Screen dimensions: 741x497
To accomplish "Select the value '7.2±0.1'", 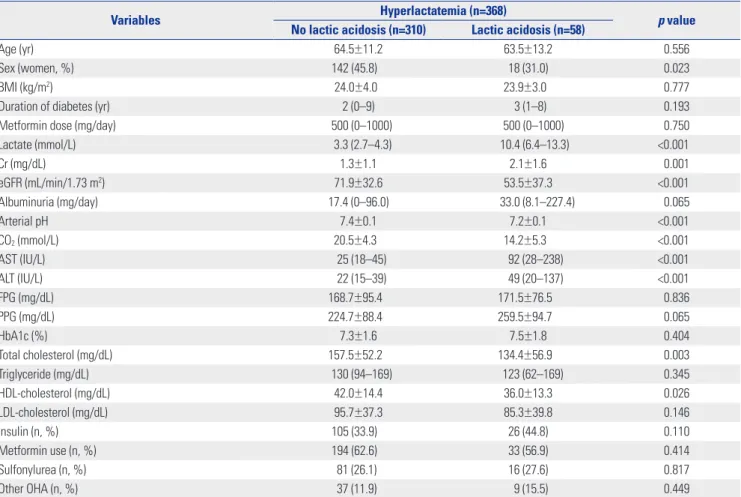I will (528, 221).
